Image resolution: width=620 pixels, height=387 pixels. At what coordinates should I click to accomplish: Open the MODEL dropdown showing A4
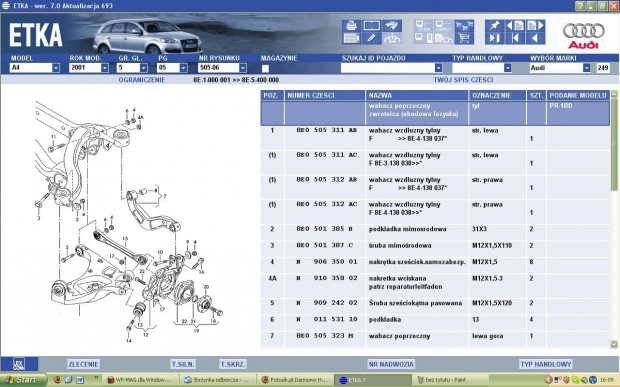(x=34, y=68)
